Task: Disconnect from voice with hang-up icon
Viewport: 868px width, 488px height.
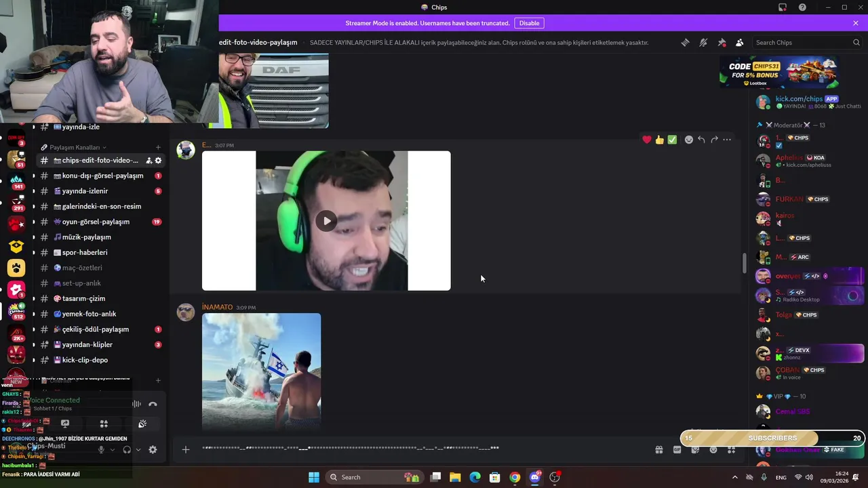Action: click(153, 404)
